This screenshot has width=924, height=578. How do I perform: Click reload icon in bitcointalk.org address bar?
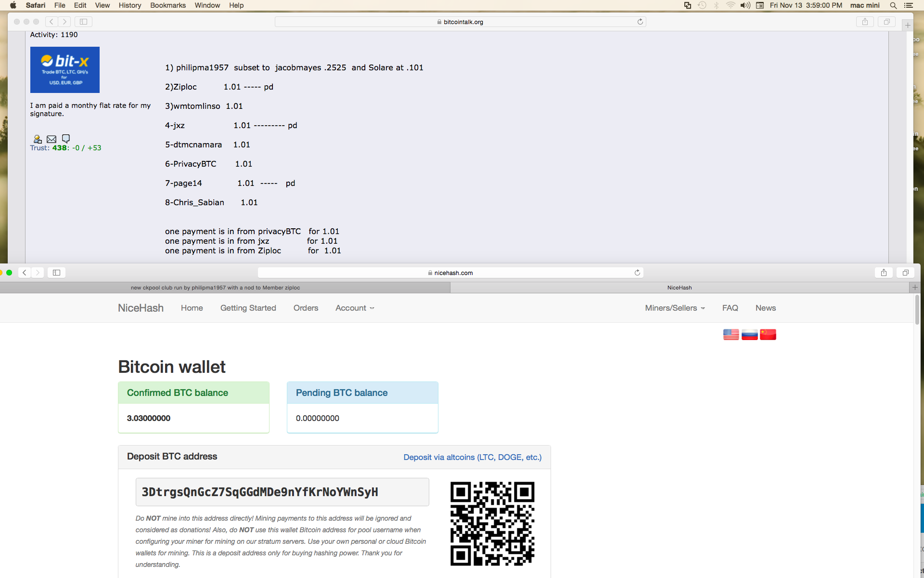tap(640, 22)
